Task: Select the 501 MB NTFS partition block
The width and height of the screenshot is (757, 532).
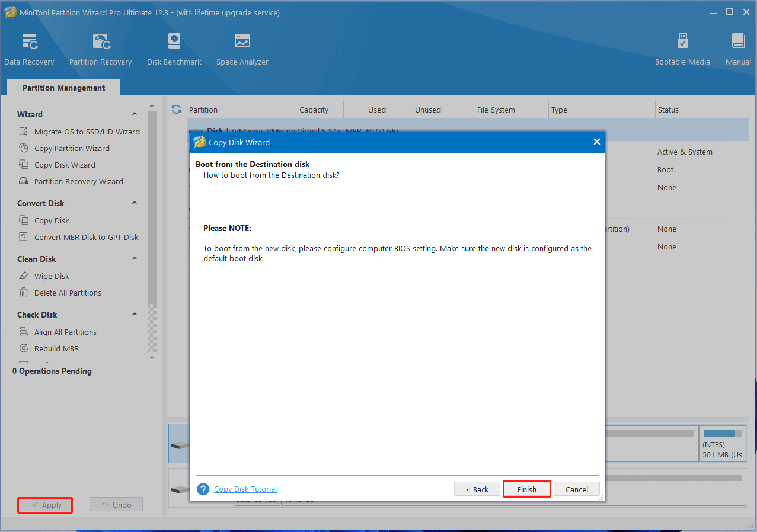Action: pos(723,443)
